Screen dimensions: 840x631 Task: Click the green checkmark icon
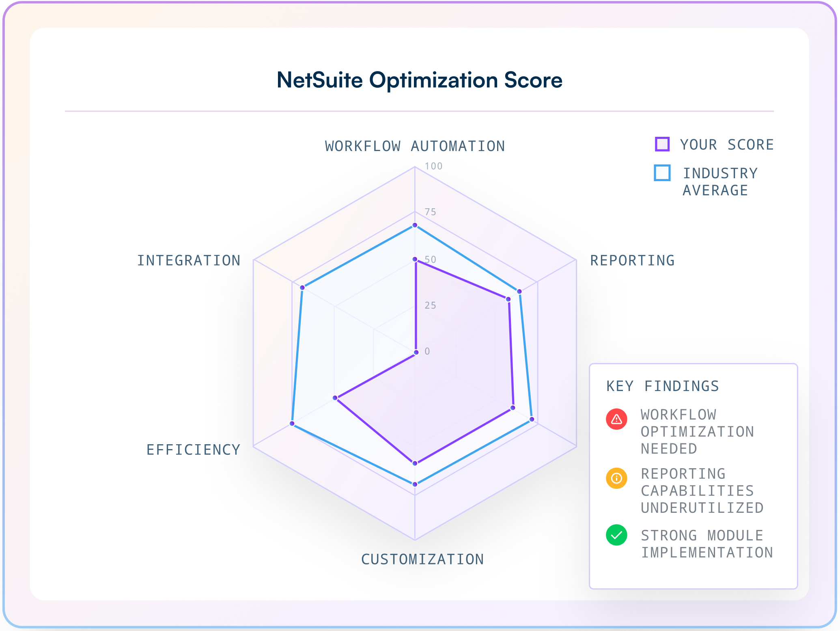click(x=616, y=535)
